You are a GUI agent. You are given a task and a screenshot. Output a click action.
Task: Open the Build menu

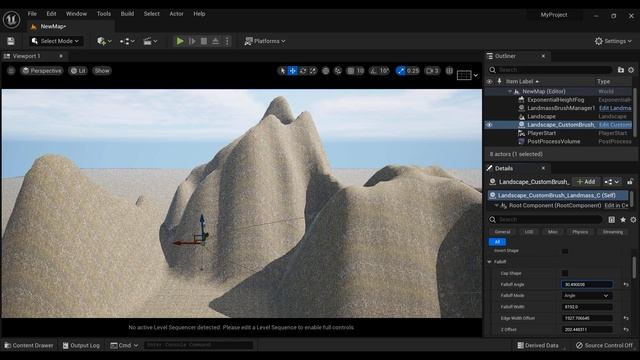(127, 13)
